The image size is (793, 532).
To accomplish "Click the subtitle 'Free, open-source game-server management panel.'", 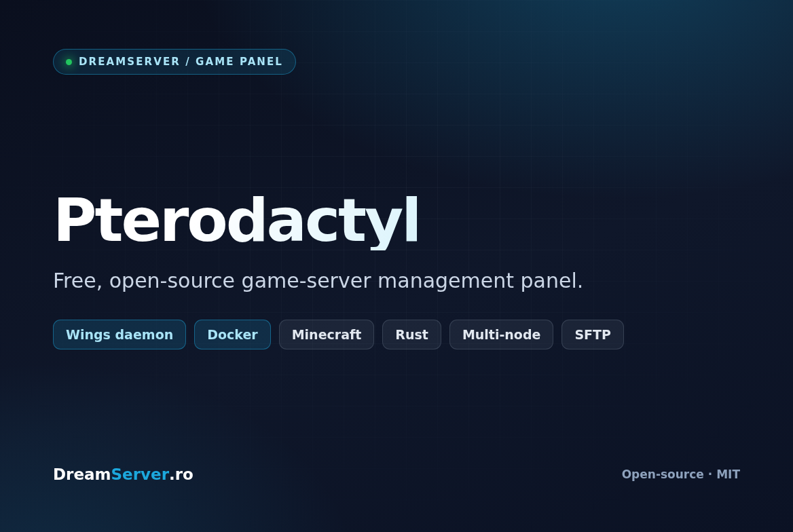I will pos(318,281).
